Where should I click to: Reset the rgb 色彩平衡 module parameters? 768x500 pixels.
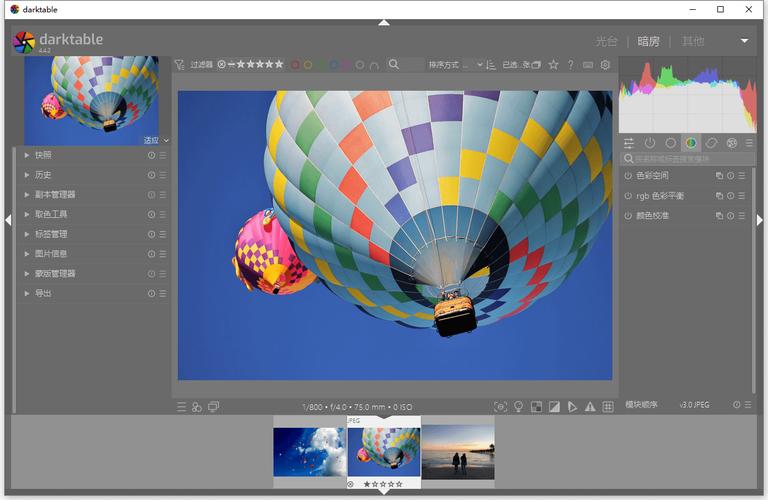pos(730,196)
